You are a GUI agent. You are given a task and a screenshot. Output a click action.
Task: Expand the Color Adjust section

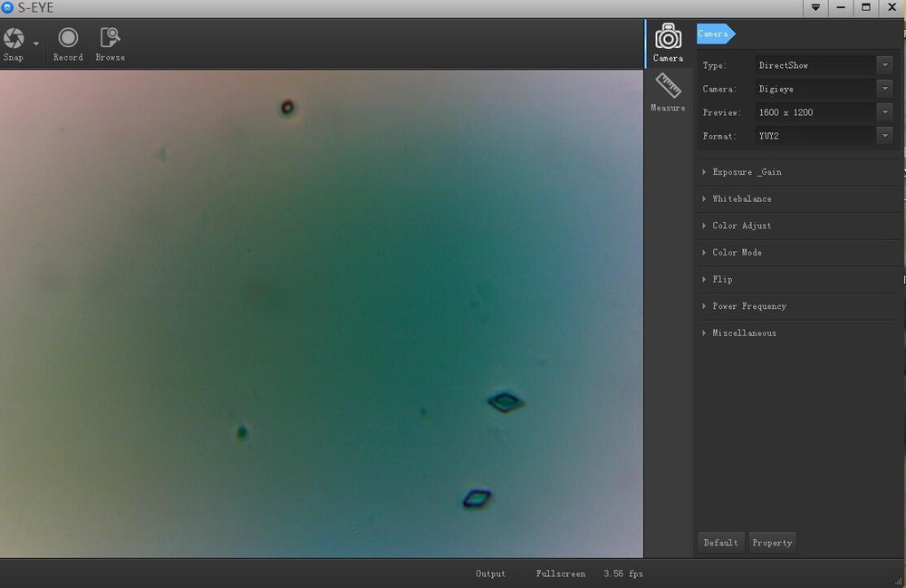(742, 226)
